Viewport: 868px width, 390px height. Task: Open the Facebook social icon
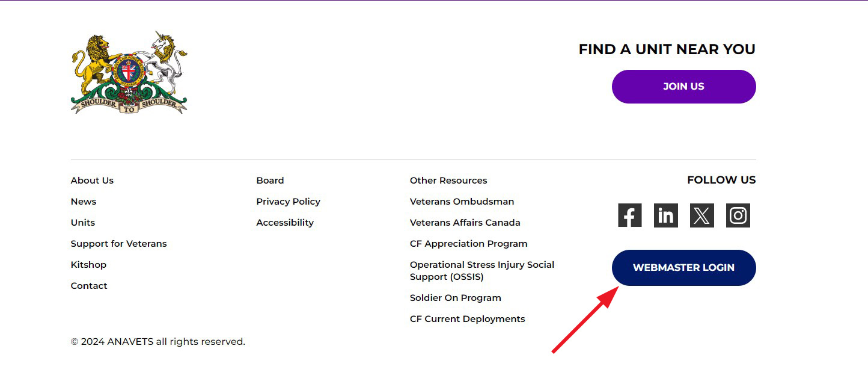629,215
